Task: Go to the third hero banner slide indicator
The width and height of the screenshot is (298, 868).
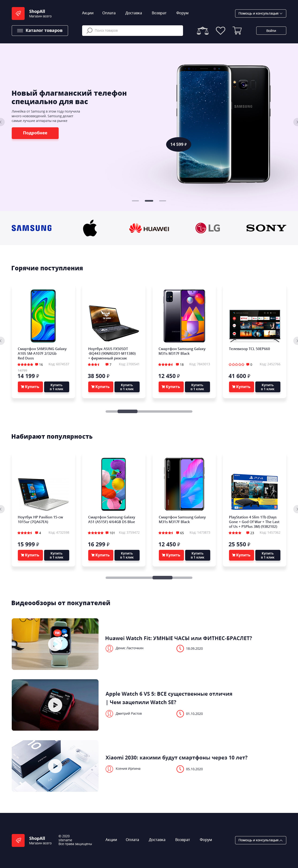Action: pos(162,201)
